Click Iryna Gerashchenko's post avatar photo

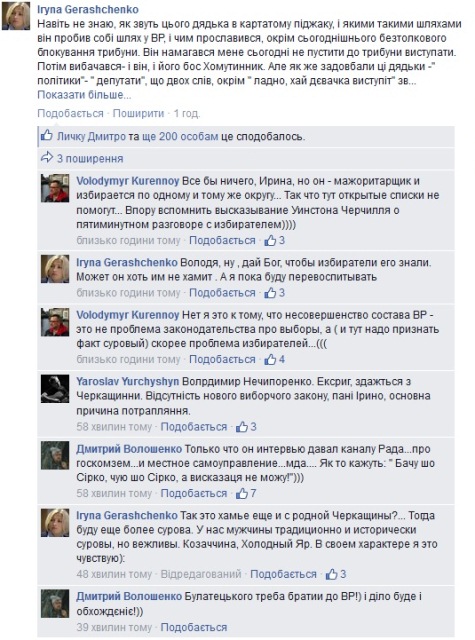click(16, 16)
